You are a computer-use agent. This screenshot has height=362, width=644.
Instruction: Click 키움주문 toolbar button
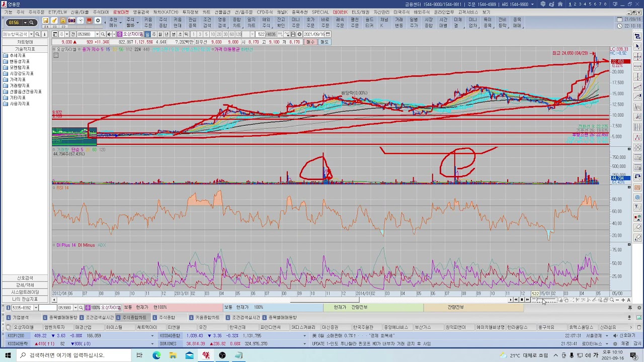point(148,23)
